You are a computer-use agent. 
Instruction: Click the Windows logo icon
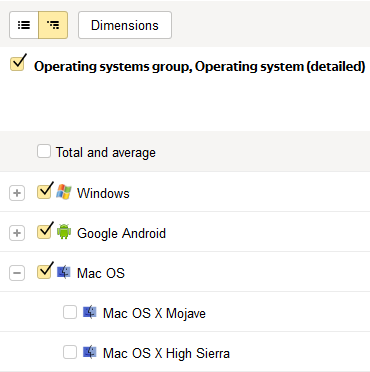(64, 192)
